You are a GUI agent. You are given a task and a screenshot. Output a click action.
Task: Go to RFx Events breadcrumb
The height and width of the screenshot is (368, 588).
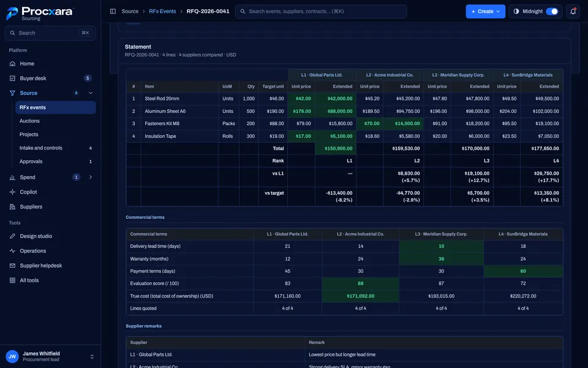coord(162,11)
